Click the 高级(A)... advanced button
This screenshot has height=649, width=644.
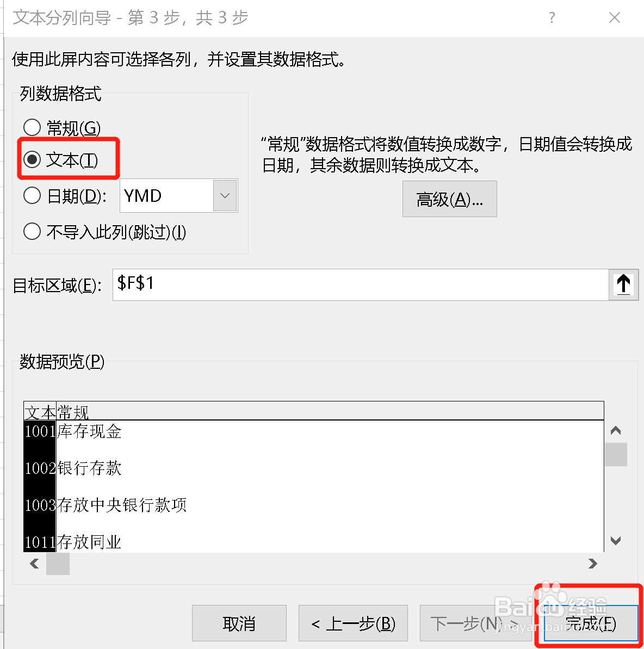(449, 199)
